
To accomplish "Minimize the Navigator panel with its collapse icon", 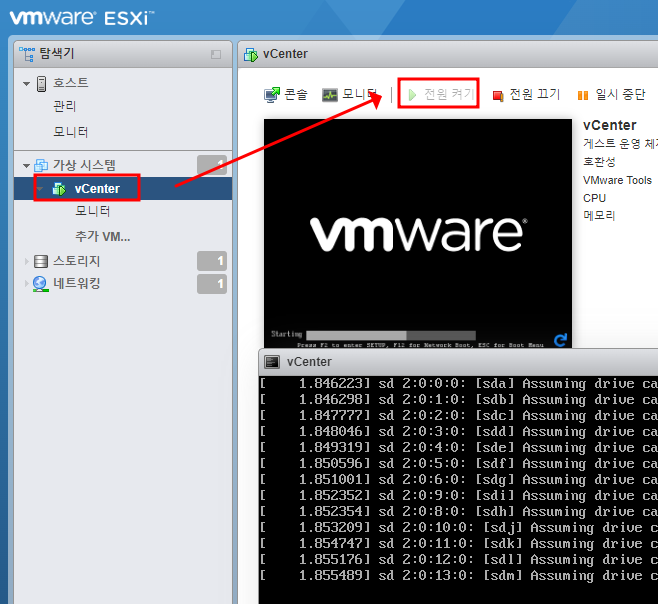I will 216,55.
